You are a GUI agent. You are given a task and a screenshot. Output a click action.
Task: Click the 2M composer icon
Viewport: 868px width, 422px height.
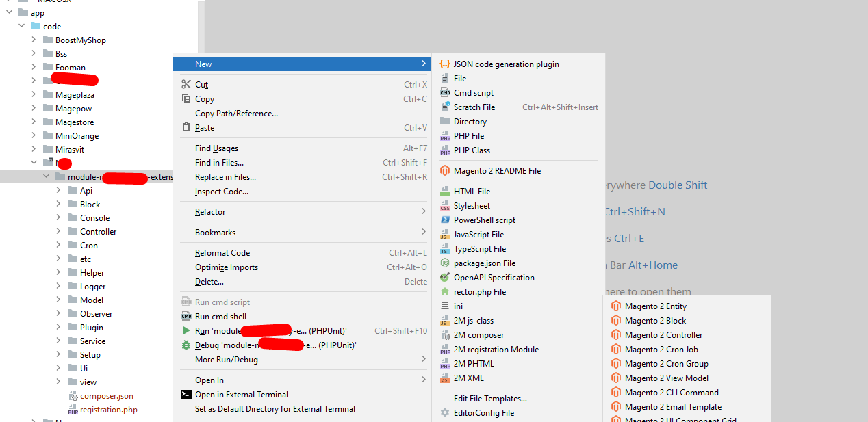[x=445, y=334]
